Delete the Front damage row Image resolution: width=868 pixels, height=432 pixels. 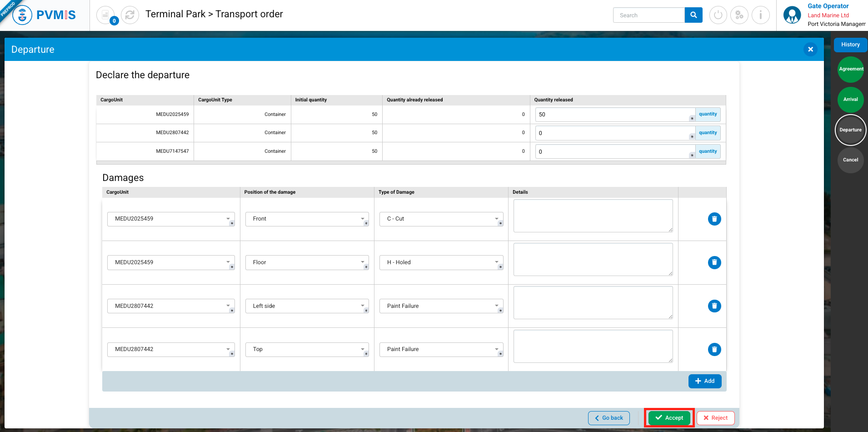pos(714,219)
